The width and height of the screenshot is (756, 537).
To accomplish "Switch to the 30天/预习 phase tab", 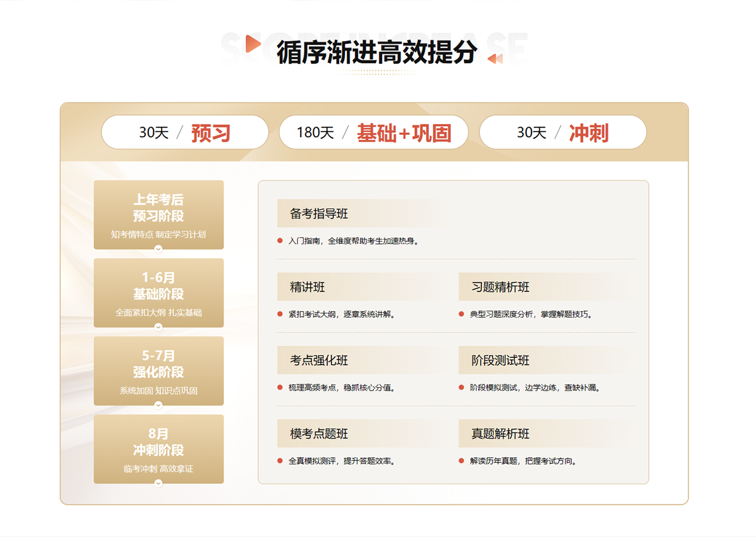I will click(x=185, y=132).
